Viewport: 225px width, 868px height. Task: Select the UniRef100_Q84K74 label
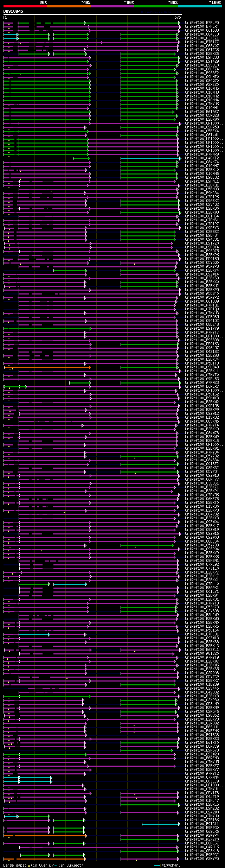tap(202, 162)
